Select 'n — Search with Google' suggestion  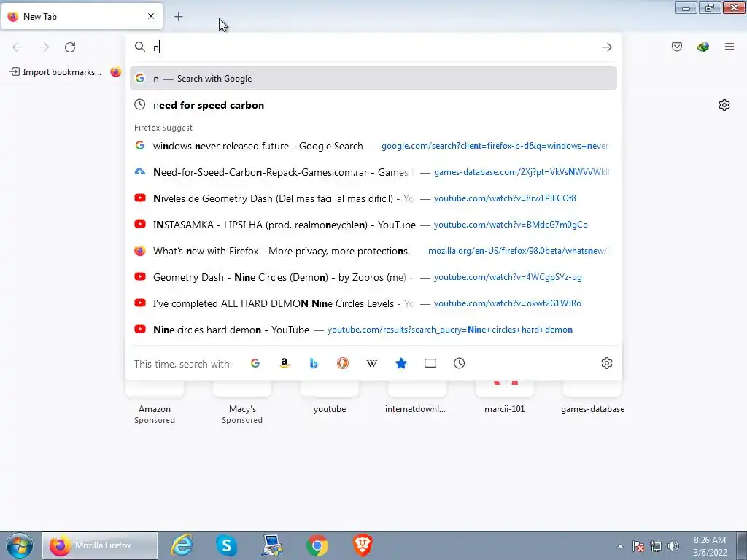[373, 78]
